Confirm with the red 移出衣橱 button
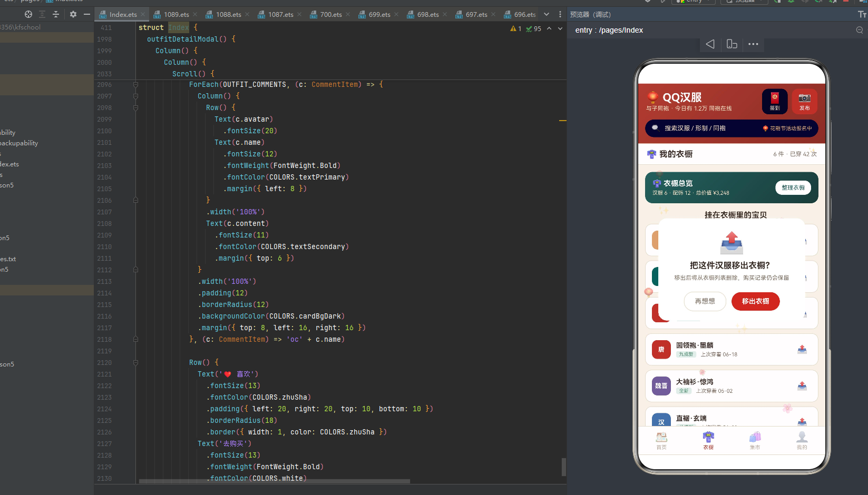Viewport: 868px width, 495px height. click(x=755, y=301)
